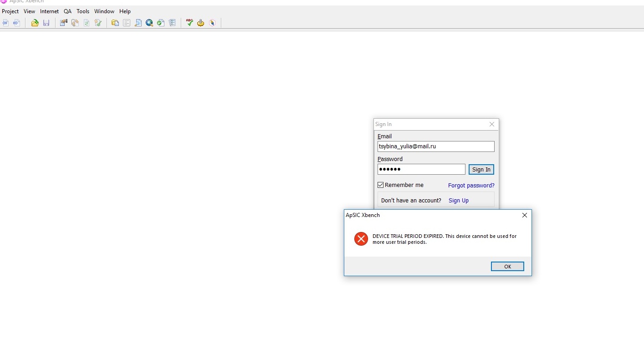The width and height of the screenshot is (644, 353).
Task: Click the blue globe magnifier icon
Action: 149,23
